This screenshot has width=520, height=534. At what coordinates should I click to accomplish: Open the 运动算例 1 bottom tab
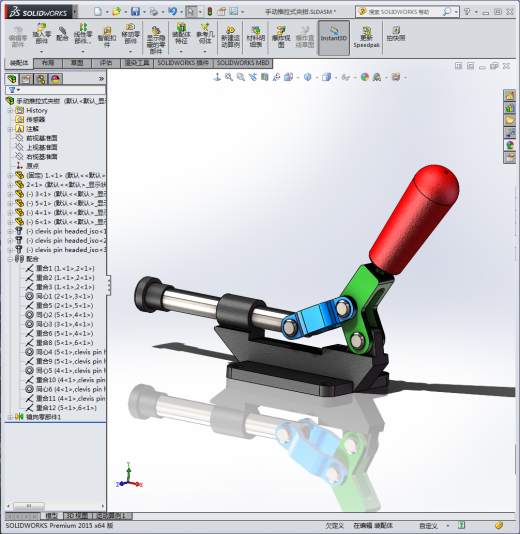[x=111, y=516]
